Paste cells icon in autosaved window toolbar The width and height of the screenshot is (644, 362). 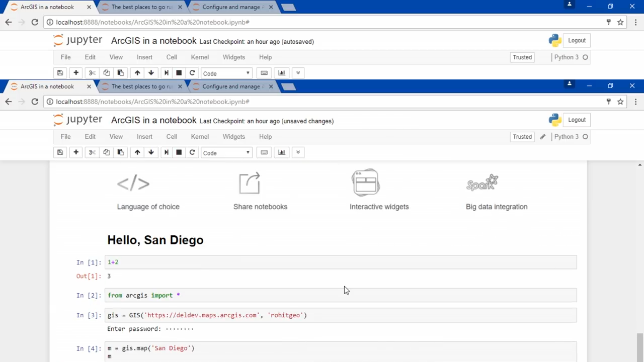(120, 73)
